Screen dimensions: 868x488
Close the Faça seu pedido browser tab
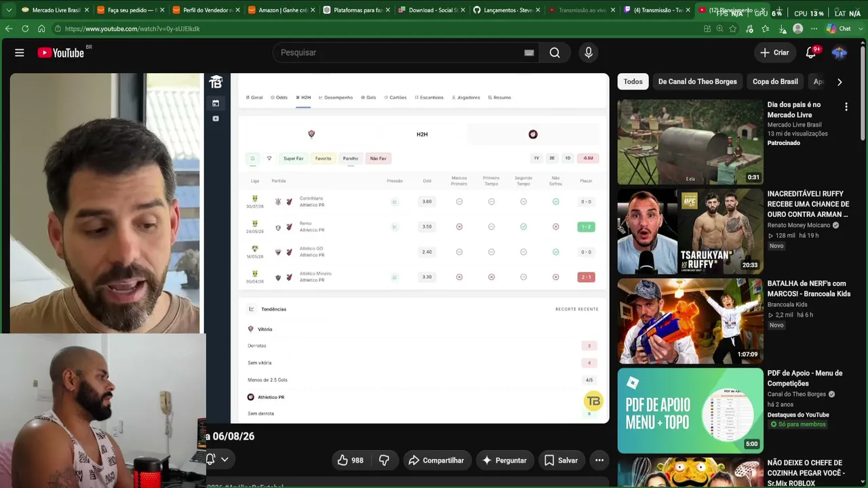[162, 10]
